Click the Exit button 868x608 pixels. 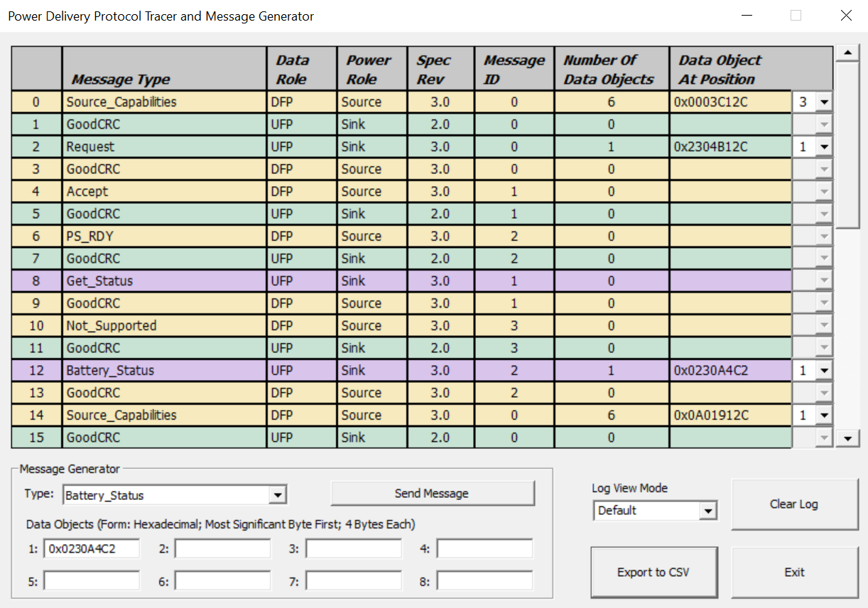794,572
